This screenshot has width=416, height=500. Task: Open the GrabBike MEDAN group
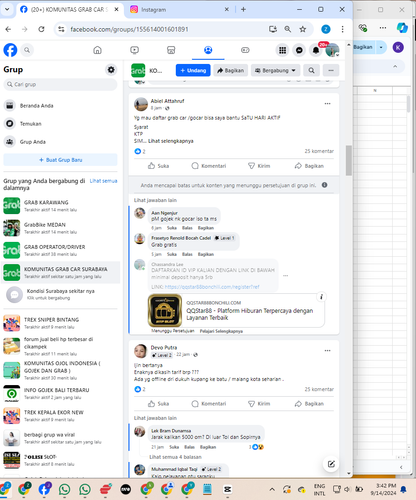click(60, 228)
